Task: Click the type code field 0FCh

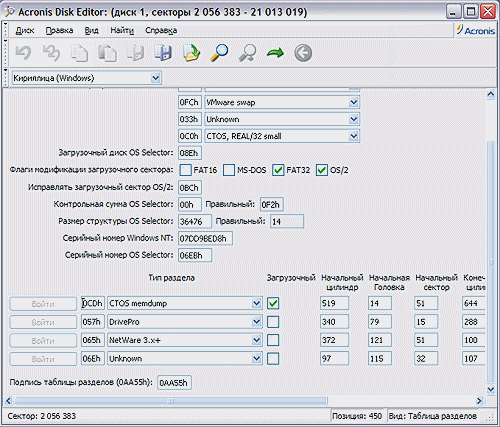Action: 190,102
